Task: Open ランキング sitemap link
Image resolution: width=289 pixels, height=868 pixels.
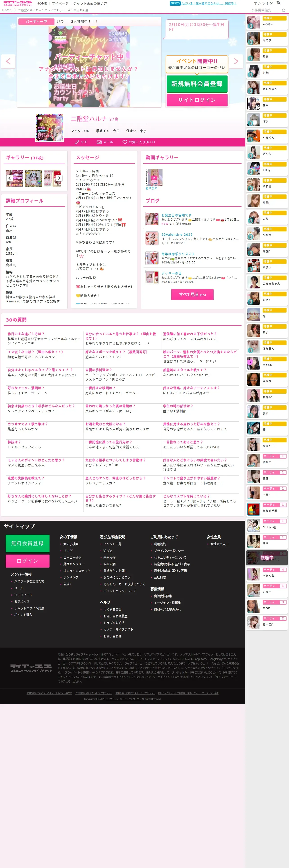Action: tap(71, 577)
